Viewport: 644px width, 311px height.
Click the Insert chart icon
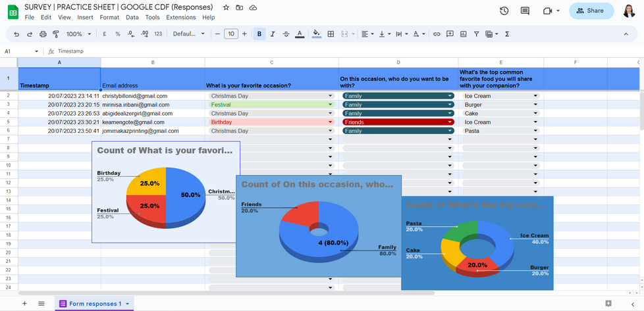[464, 34]
